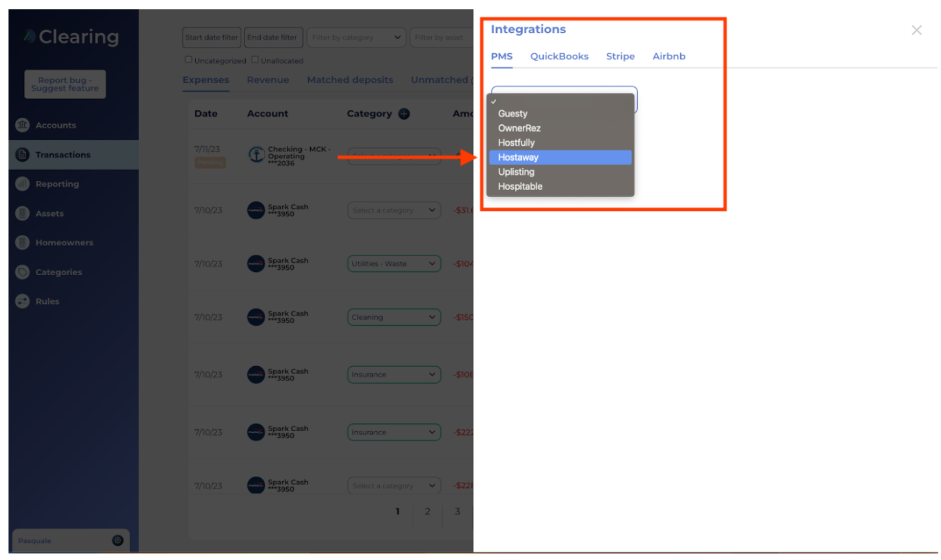Open the Expenses tab

tap(205, 80)
